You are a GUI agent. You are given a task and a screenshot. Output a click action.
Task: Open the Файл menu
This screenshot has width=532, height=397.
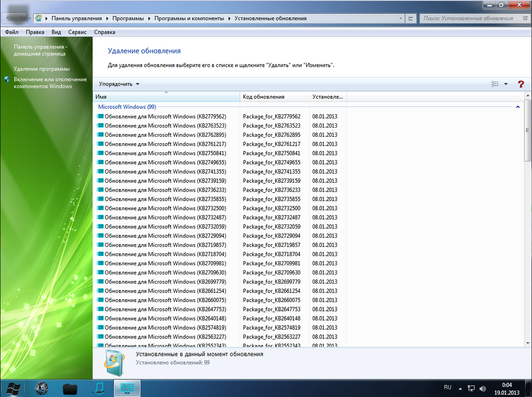pyautogui.click(x=12, y=32)
